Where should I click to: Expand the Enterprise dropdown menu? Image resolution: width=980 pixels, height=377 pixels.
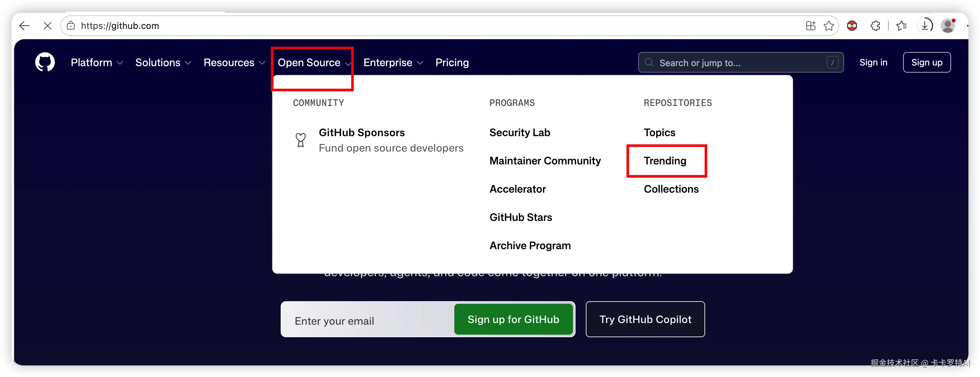(x=393, y=62)
